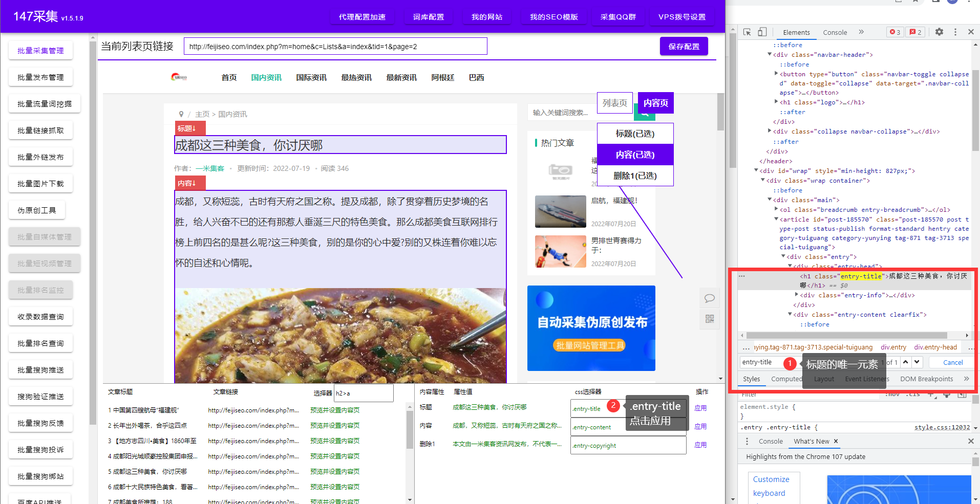Show the QR code side icon
Image resolution: width=980 pixels, height=504 pixels.
pyautogui.click(x=710, y=319)
